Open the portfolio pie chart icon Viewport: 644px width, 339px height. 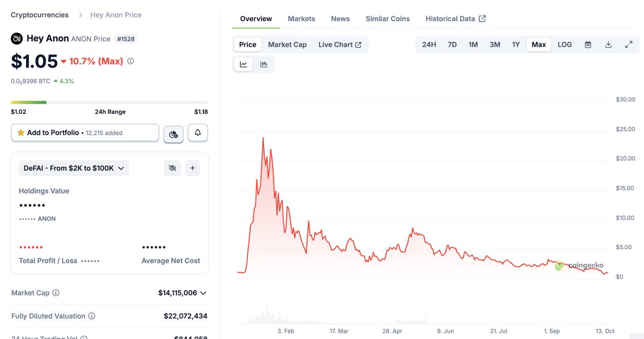173,134
